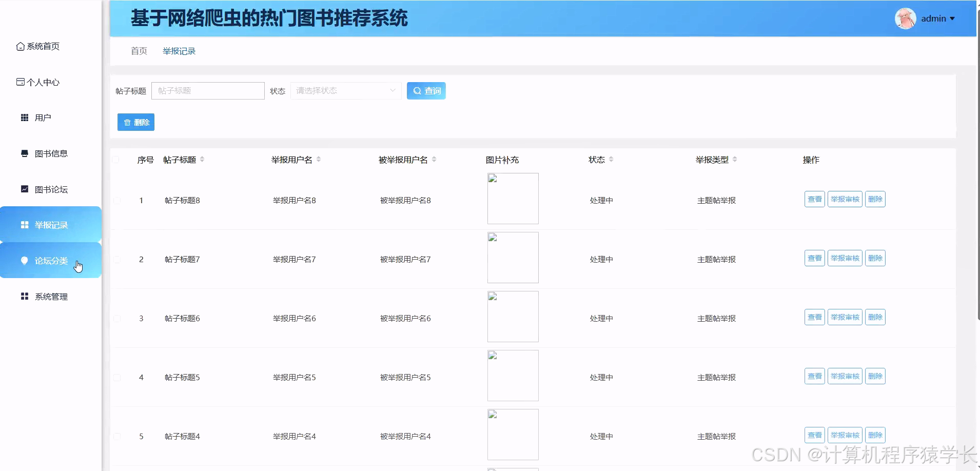The image size is (980, 471).
Task: Click the admin profile avatar image
Action: click(x=905, y=18)
